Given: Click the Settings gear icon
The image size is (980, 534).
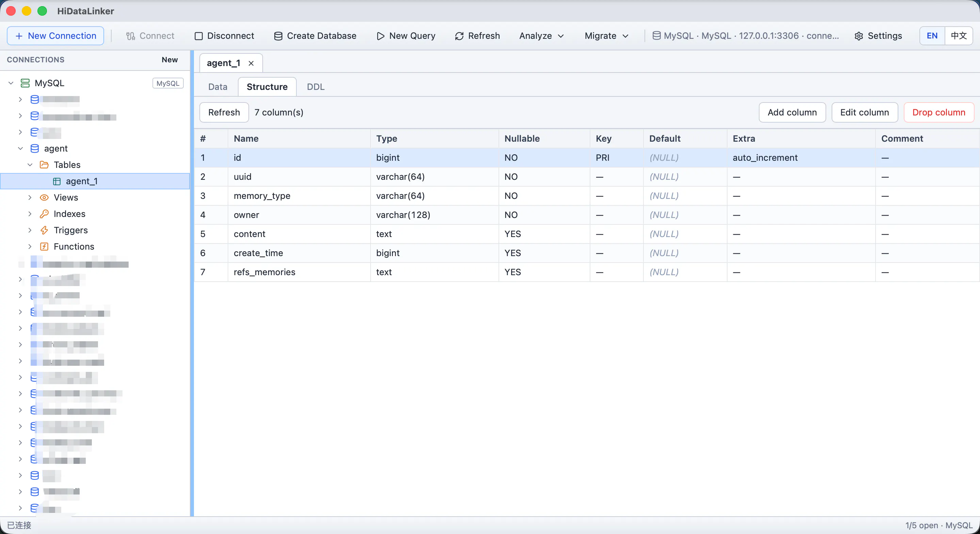Looking at the screenshot, I should pyautogui.click(x=859, y=36).
